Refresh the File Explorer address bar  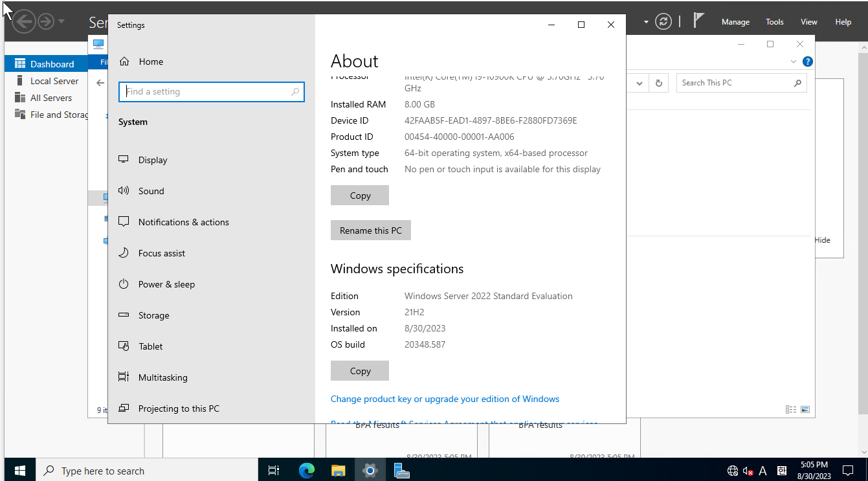pyautogui.click(x=659, y=83)
